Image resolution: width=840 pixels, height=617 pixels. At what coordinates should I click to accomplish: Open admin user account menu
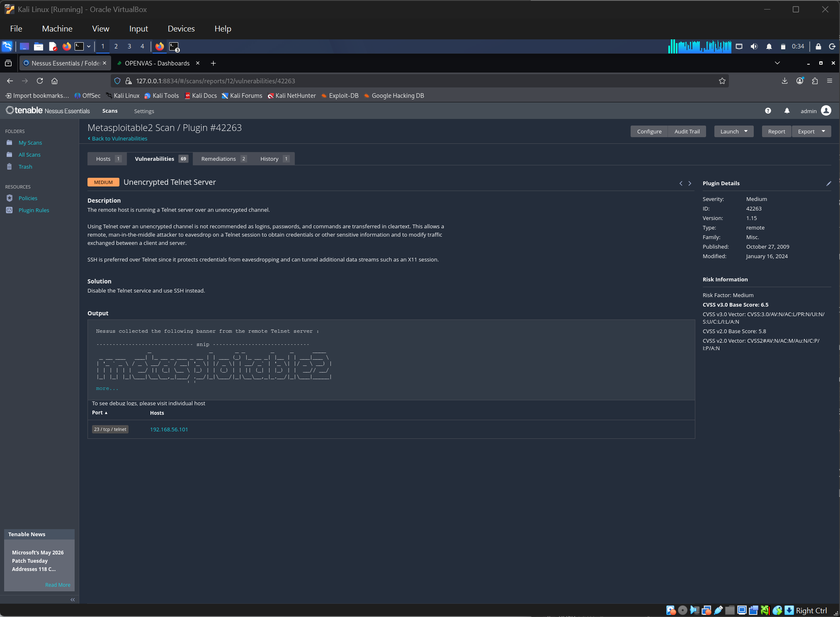click(x=816, y=111)
